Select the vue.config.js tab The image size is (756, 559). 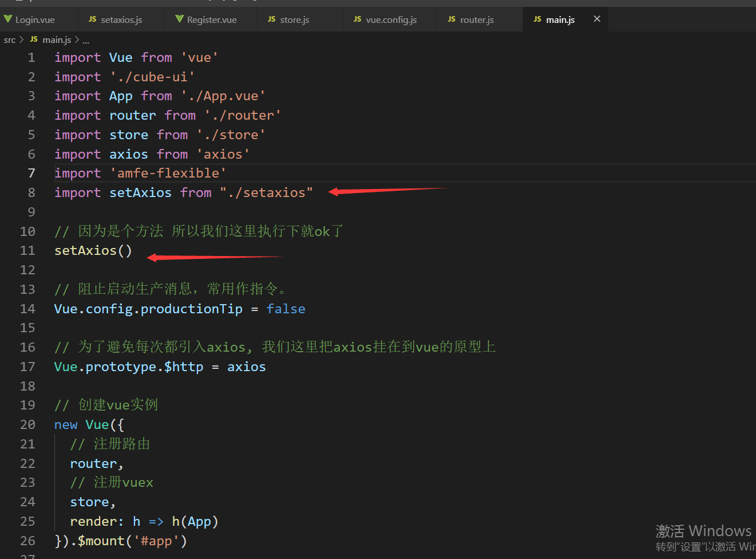[x=391, y=19]
